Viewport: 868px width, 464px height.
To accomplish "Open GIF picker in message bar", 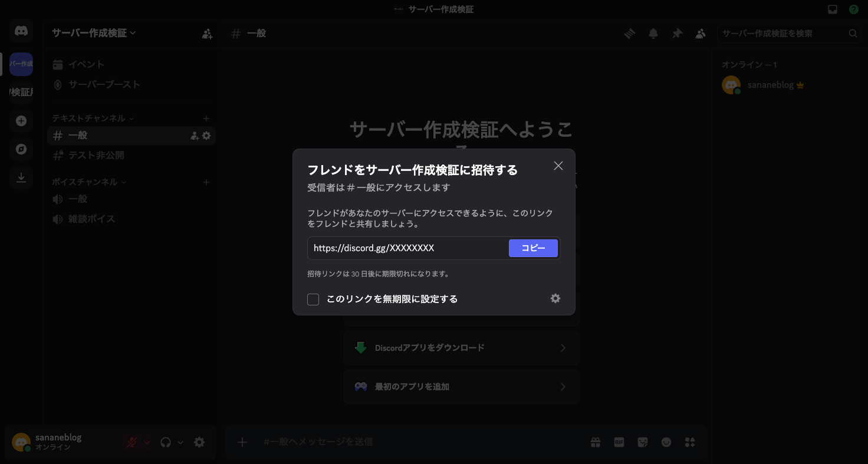I will 619,442.
